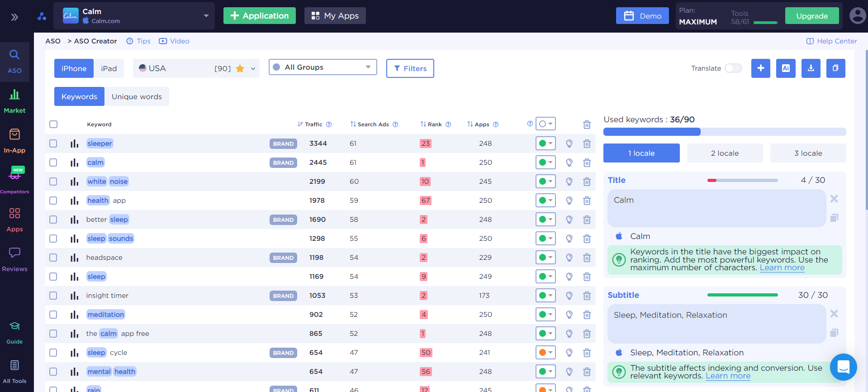Click into the Title text field
The image size is (868, 392).
[716, 208]
